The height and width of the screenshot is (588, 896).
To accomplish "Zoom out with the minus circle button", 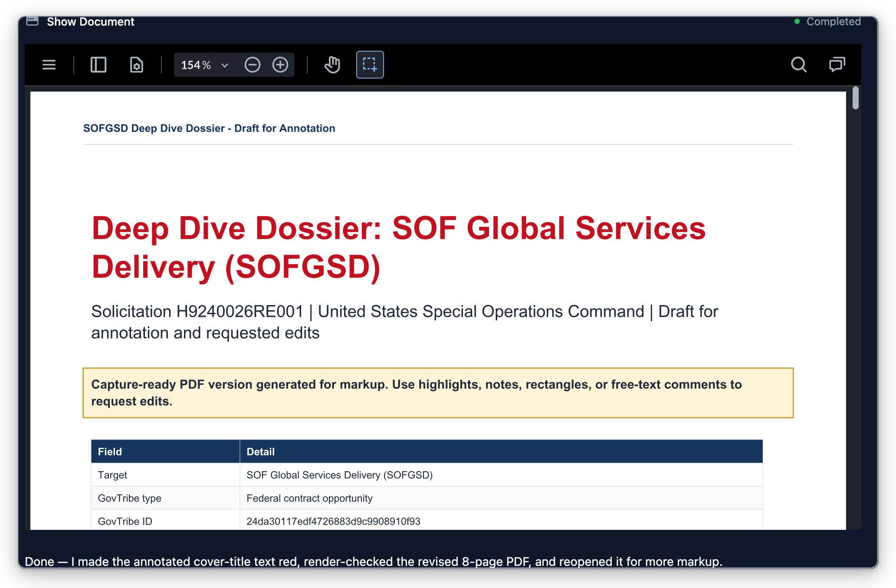I will (x=252, y=65).
